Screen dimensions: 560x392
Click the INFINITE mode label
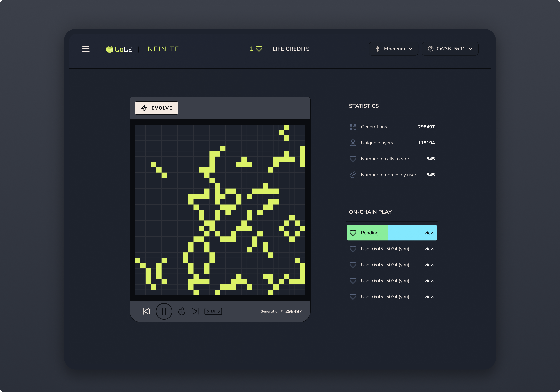tap(162, 49)
